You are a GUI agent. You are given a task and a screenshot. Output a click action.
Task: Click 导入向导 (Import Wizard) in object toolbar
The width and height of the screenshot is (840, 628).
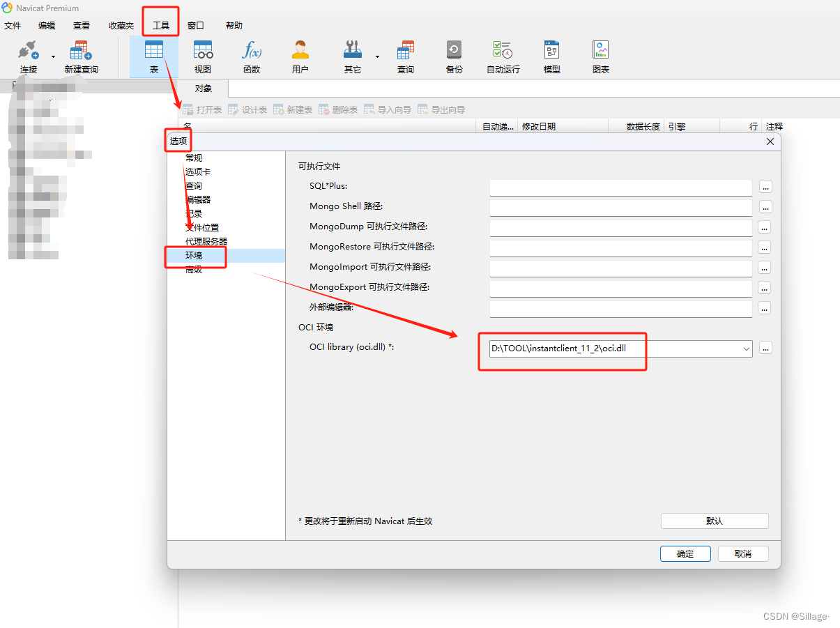pyautogui.click(x=388, y=109)
